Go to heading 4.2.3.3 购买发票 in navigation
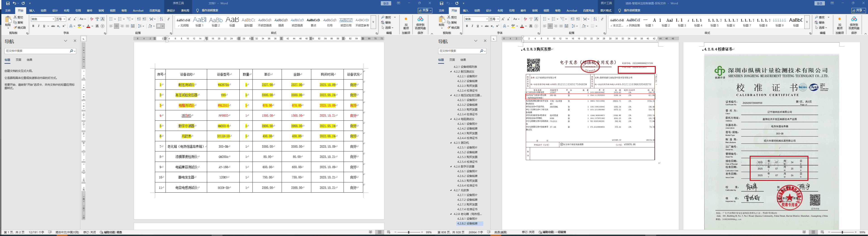The height and width of the screenshot is (236, 868). click(467, 110)
